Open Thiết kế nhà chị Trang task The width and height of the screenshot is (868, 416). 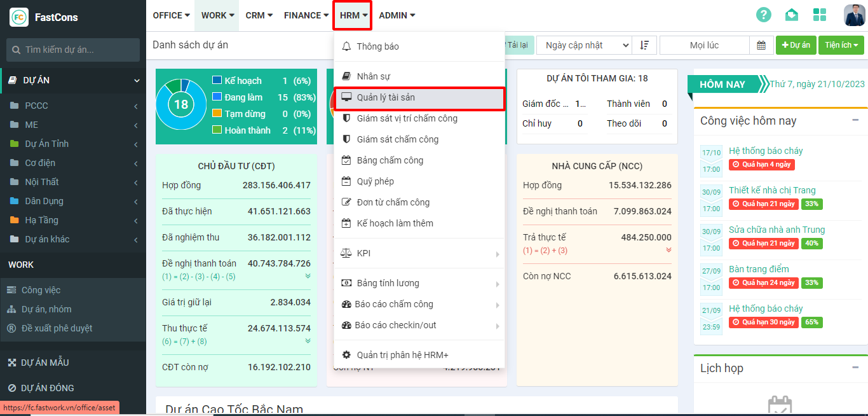click(772, 190)
